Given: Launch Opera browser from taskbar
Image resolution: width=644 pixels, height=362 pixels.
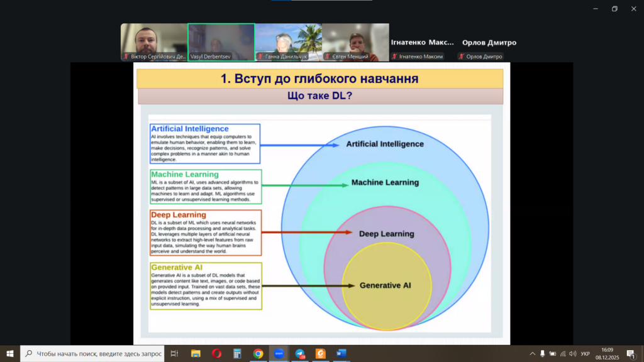Looking at the screenshot, I should pyautogui.click(x=216, y=353).
